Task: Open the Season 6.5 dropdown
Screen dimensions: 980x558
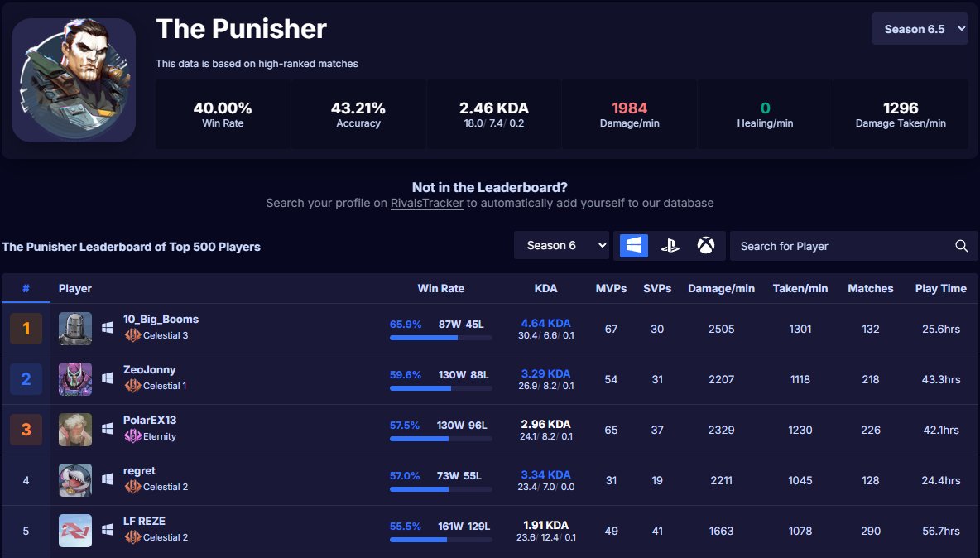Action: coord(920,29)
